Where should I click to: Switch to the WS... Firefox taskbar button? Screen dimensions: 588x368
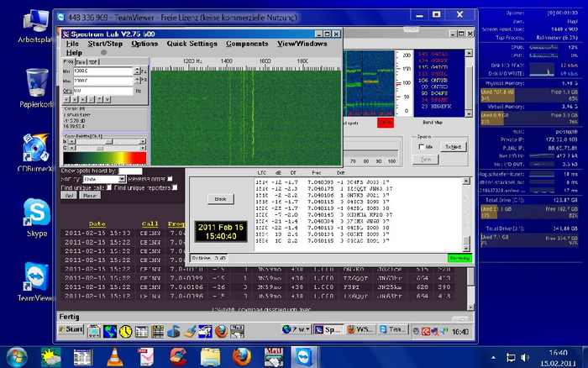(x=360, y=329)
